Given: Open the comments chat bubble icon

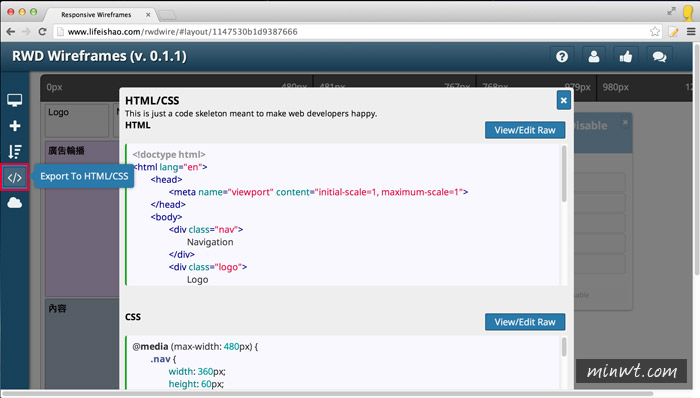Looking at the screenshot, I should tap(659, 57).
